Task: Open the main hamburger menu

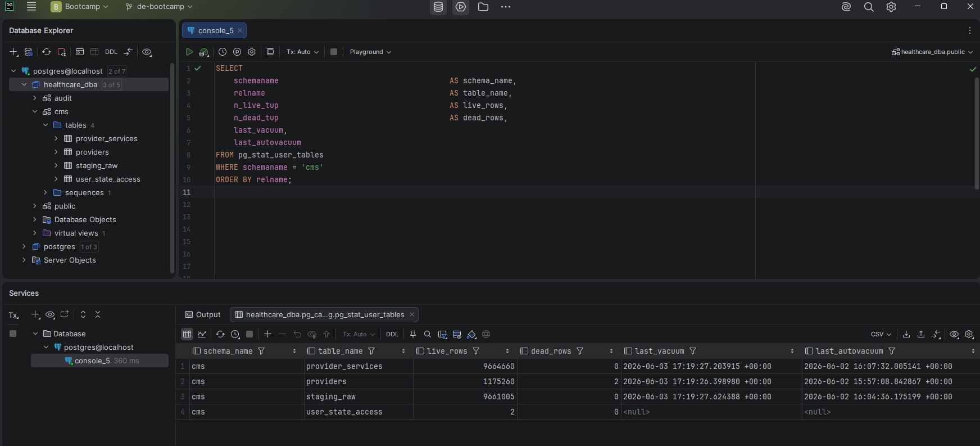Action: (x=31, y=7)
